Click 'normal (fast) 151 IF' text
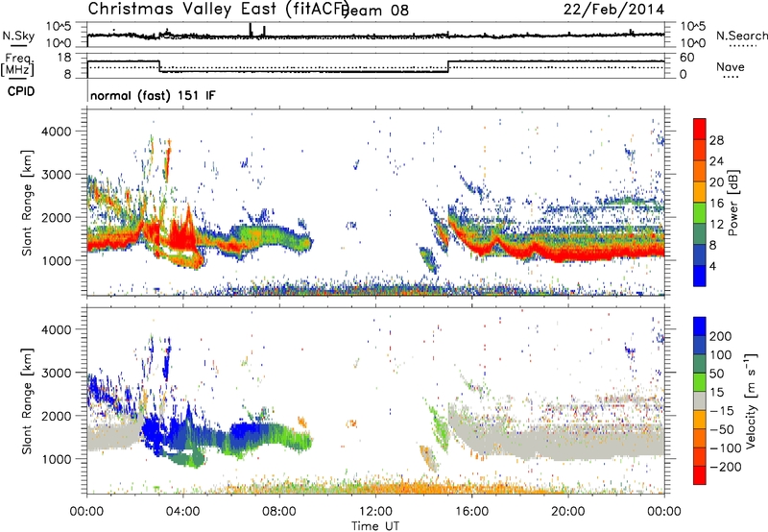The height and width of the screenshot is (532, 768). (x=153, y=95)
